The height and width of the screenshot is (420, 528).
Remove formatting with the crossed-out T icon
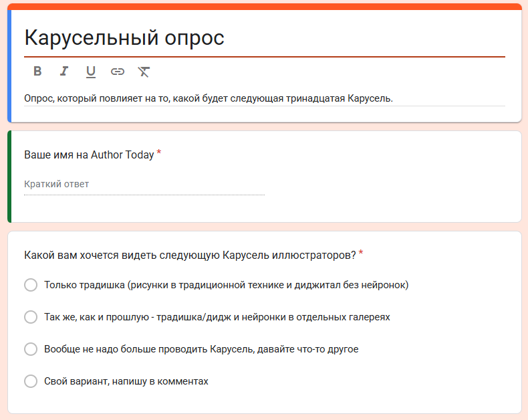pyautogui.click(x=144, y=72)
